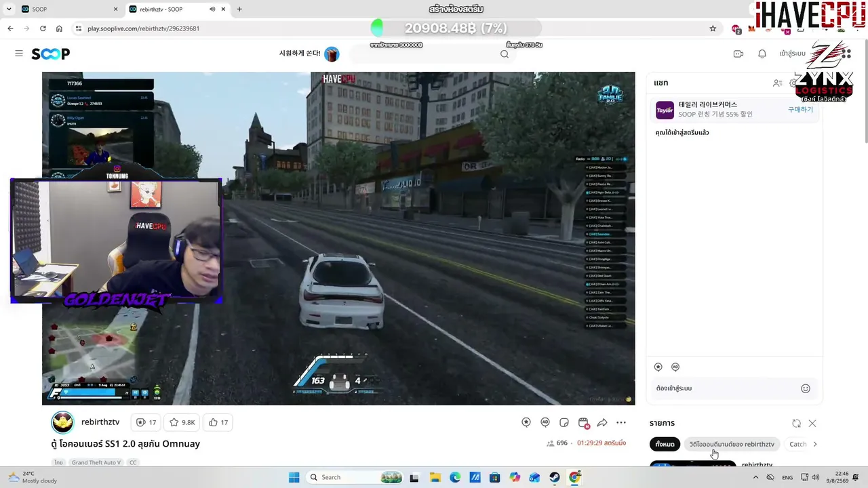Click the search magnifier icon
The image size is (868, 488).
coord(505,54)
